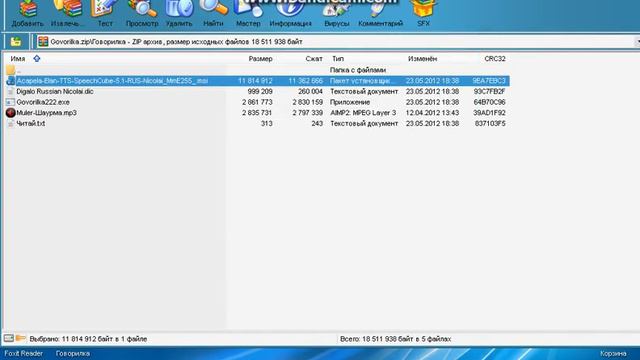Click the Digalo Russian Nicolai.dic file icon
Viewport: 640px width, 360px height.
pos(11,91)
